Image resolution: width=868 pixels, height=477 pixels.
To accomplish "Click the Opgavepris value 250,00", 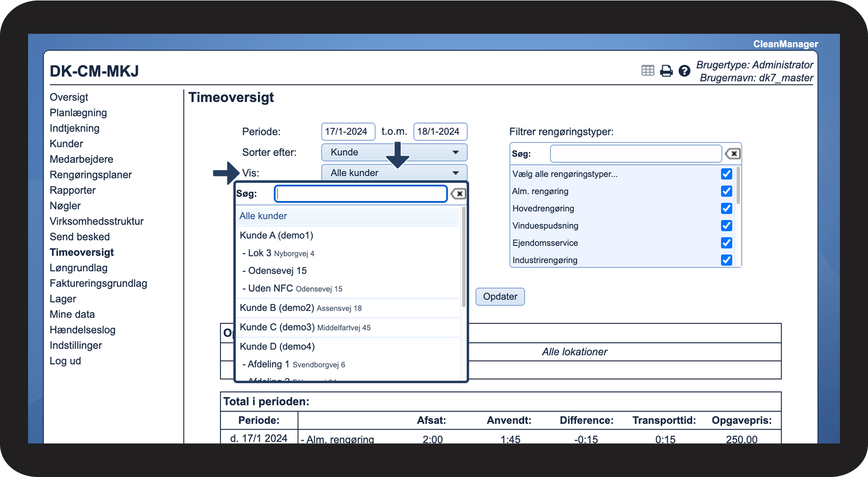I will [741, 439].
